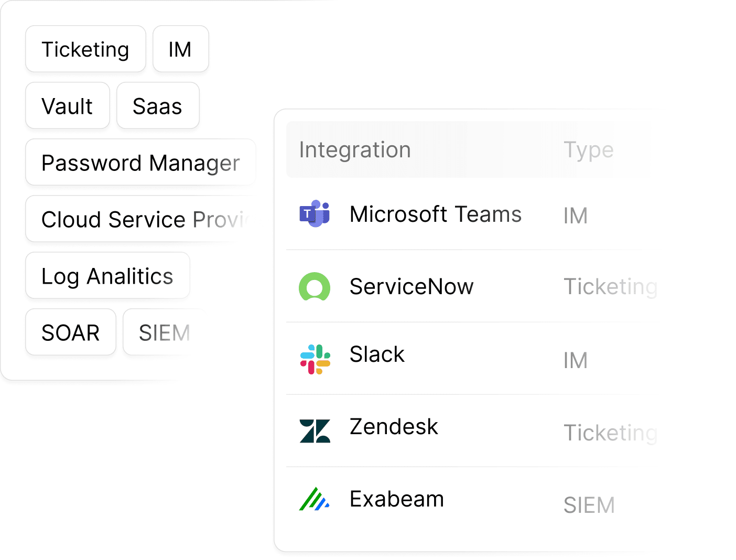The height and width of the screenshot is (560, 736).
Task: Toggle the IM filter tag
Action: tap(180, 49)
